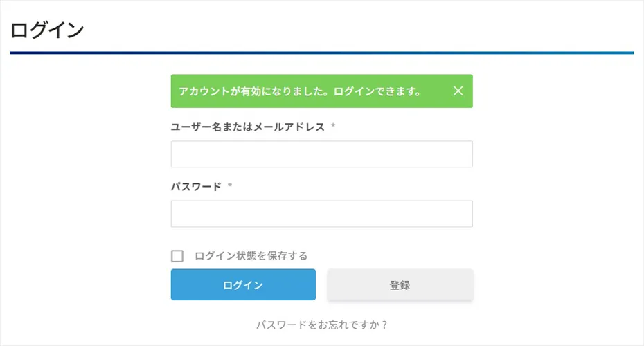The height and width of the screenshot is (346, 644).
Task: Focus the password input field
Action: pyautogui.click(x=321, y=214)
